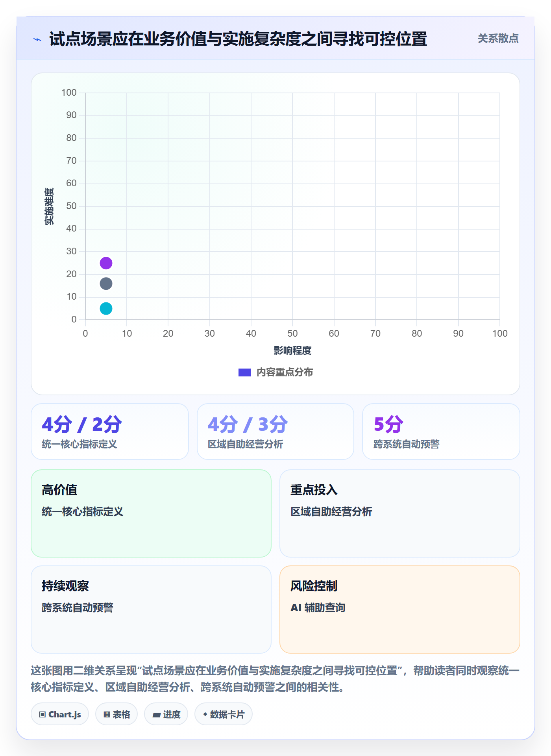Click the AI 辅助查询 text
The width and height of the screenshot is (551, 756).
[318, 608]
